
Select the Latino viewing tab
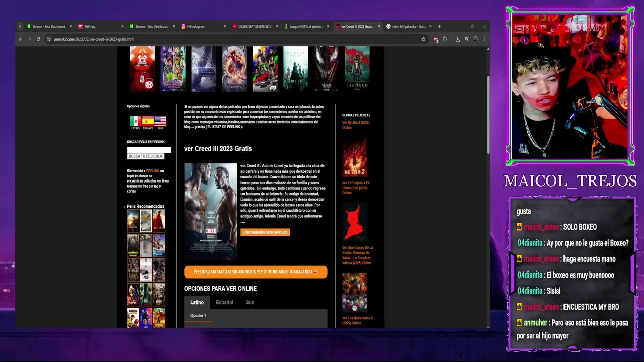[x=197, y=302]
